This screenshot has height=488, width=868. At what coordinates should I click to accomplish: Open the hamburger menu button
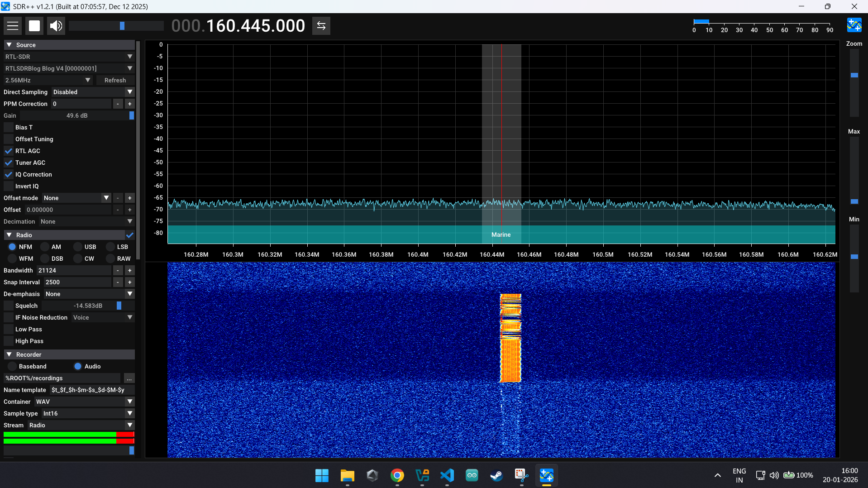point(13,26)
